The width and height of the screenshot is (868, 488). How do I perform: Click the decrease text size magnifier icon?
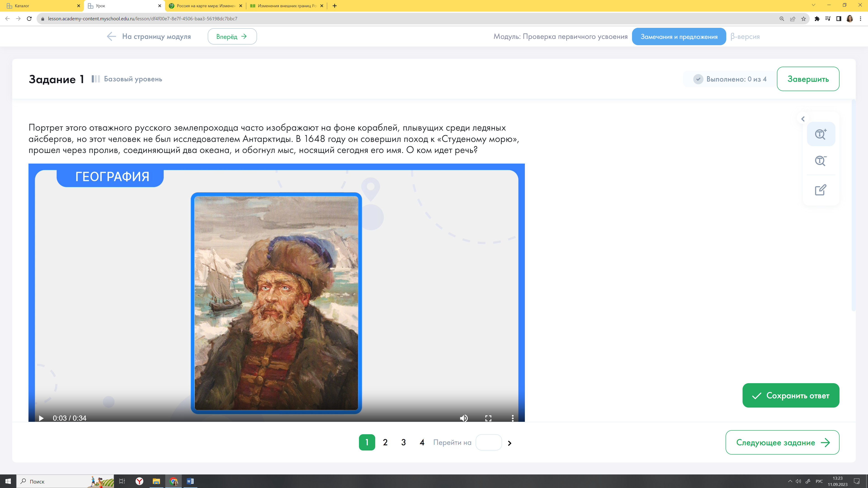coord(821,161)
